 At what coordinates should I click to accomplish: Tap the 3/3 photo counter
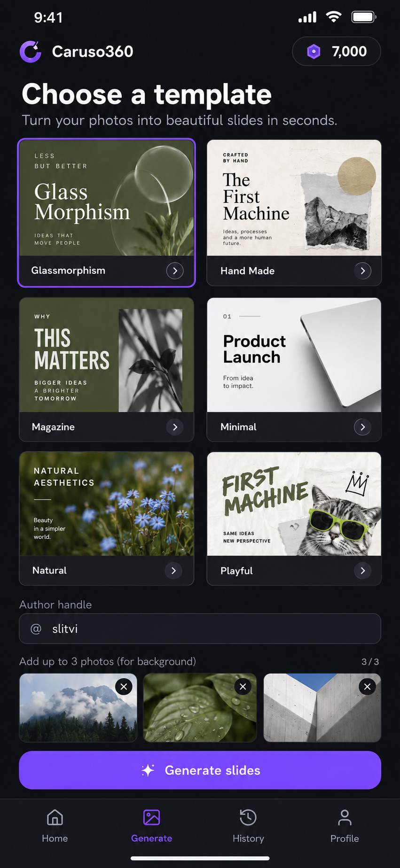pos(370,661)
